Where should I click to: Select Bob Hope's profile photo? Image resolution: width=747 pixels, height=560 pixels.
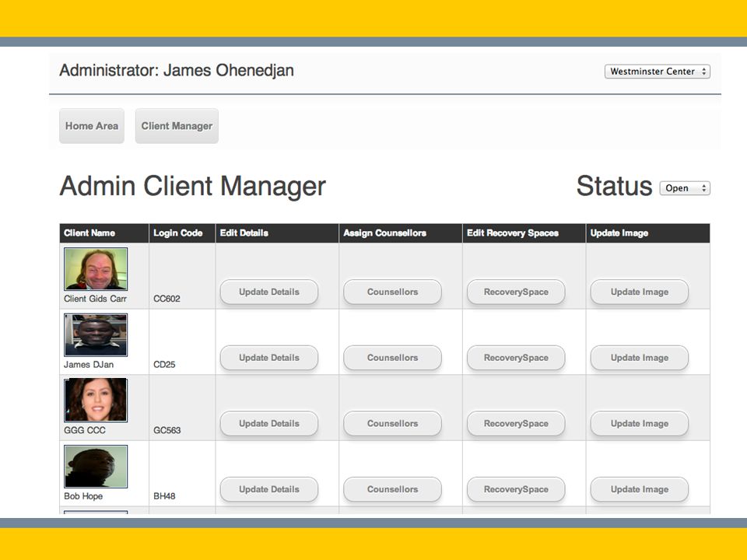96,467
